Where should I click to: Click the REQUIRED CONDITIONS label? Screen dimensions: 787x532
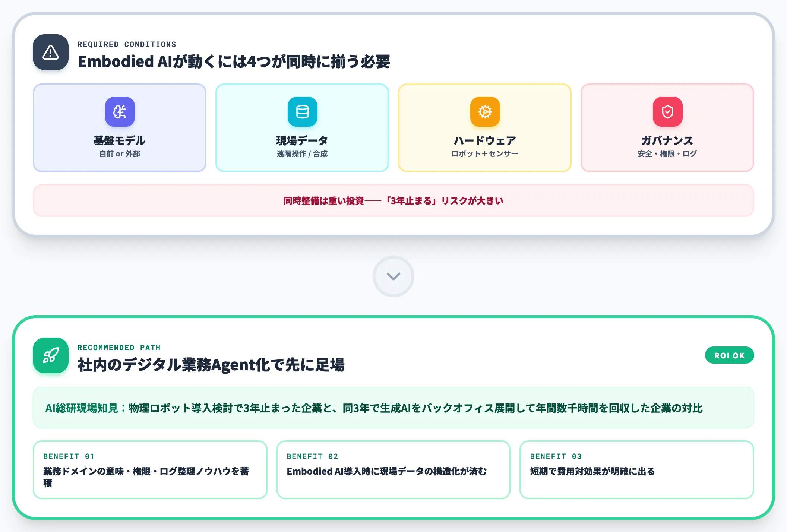[x=127, y=44]
